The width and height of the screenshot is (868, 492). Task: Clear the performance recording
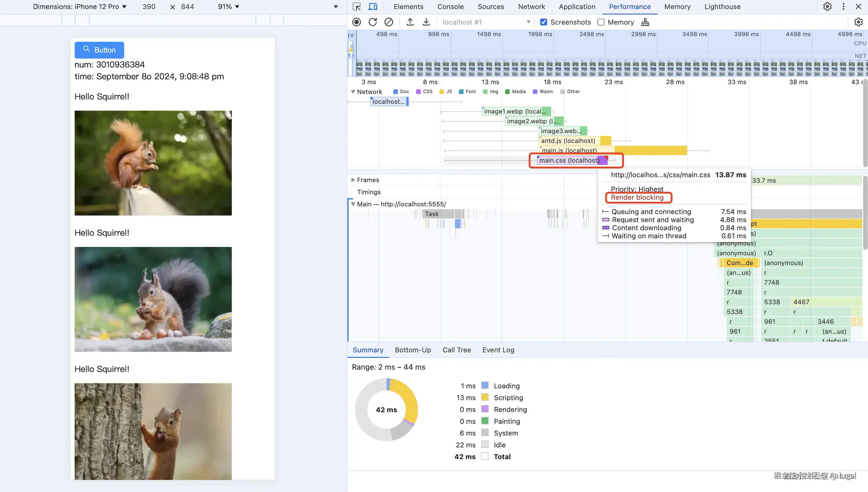pyautogui.click(x=389, y=22)
